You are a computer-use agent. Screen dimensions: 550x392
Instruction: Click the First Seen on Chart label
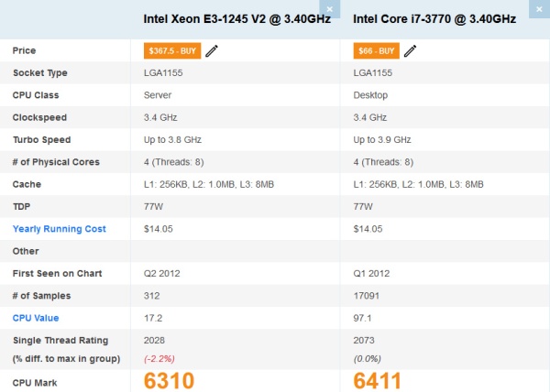[57, 273]
